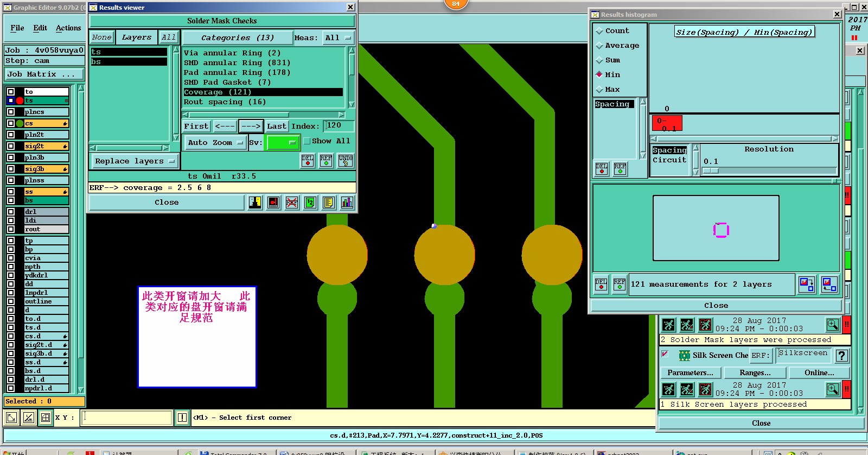Viewport: 868px width, 455px height.
Task: Click the grid icon next to X Y label
Action: (x=46, y=418)
